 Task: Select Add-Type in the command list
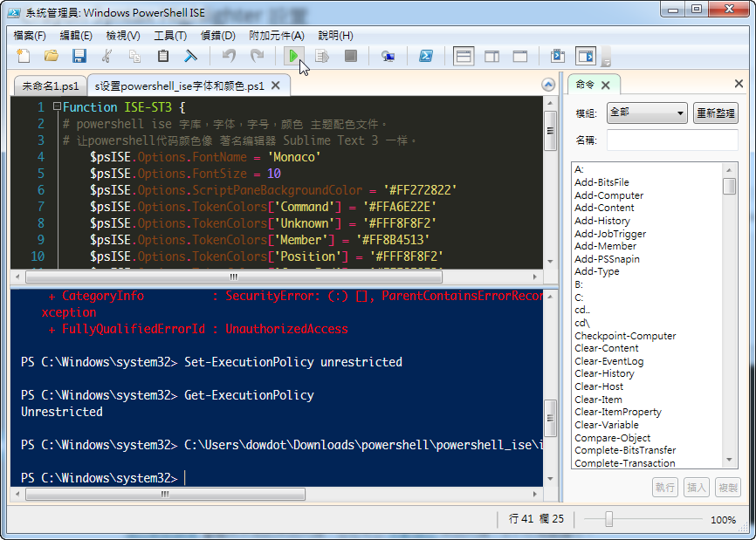[x=597, y=271]
